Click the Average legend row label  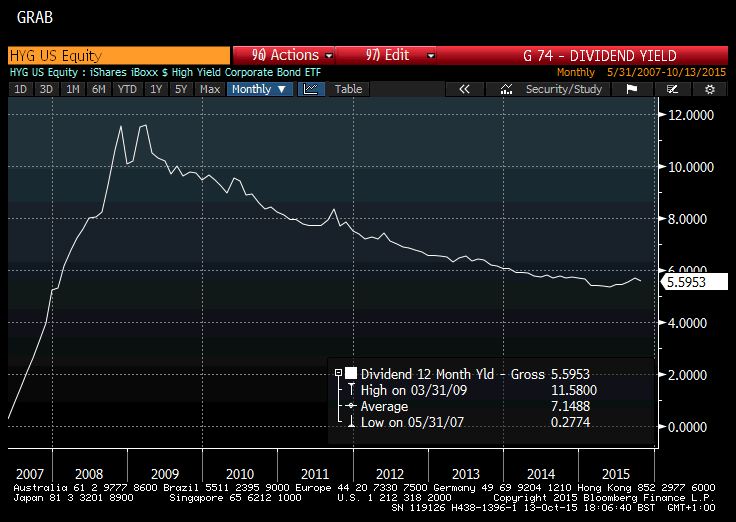384,406
